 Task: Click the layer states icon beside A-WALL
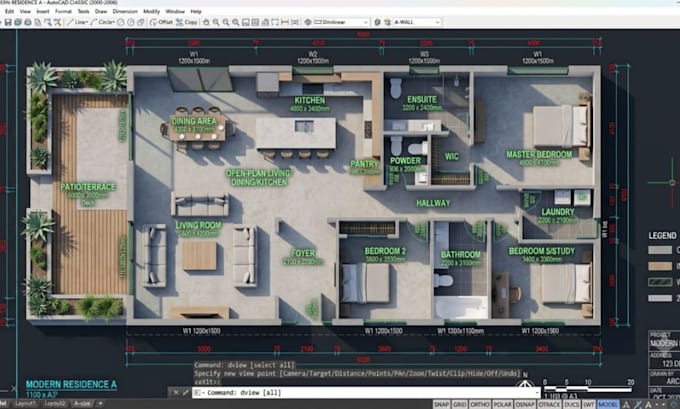point(387,22)
